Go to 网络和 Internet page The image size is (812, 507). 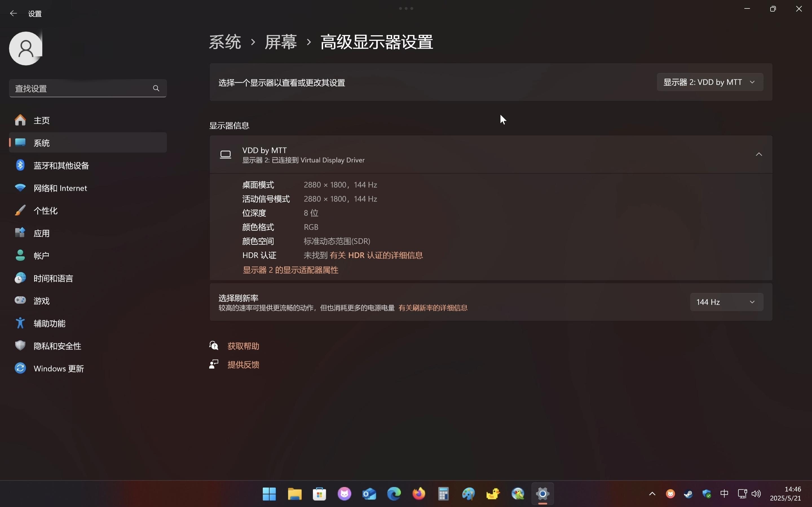click(88, 188)
